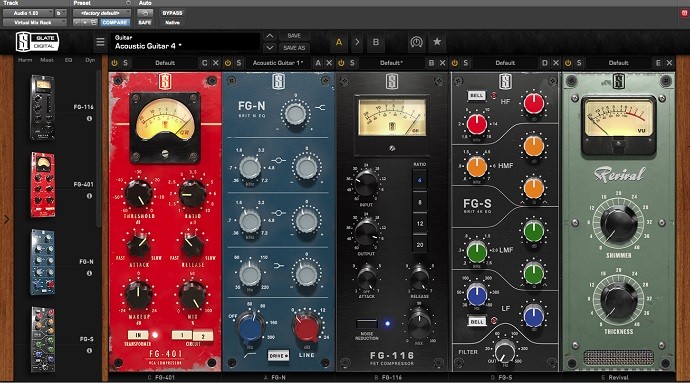
Task: Click the SAFE button in the plugin header
Action: (x=145, y=22)
